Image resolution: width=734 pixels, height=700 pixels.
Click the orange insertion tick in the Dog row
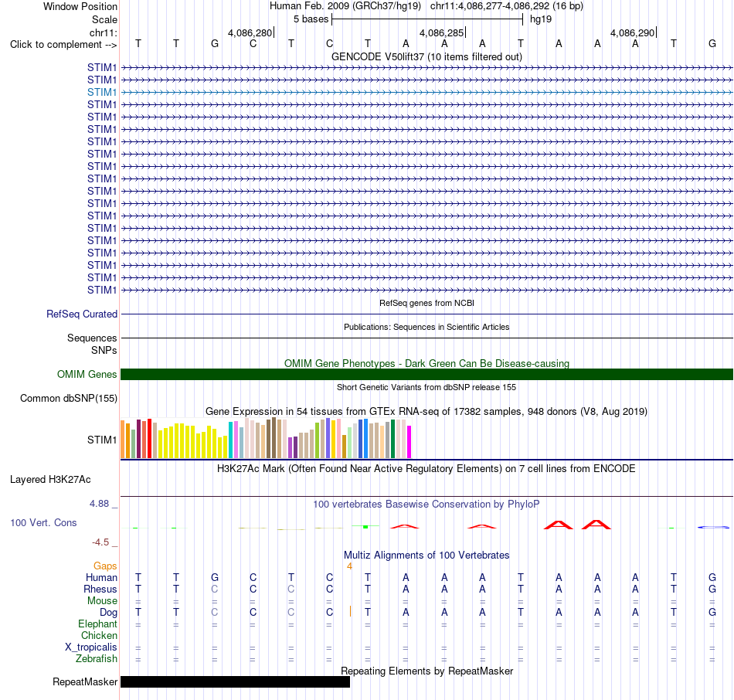(350, 611)
